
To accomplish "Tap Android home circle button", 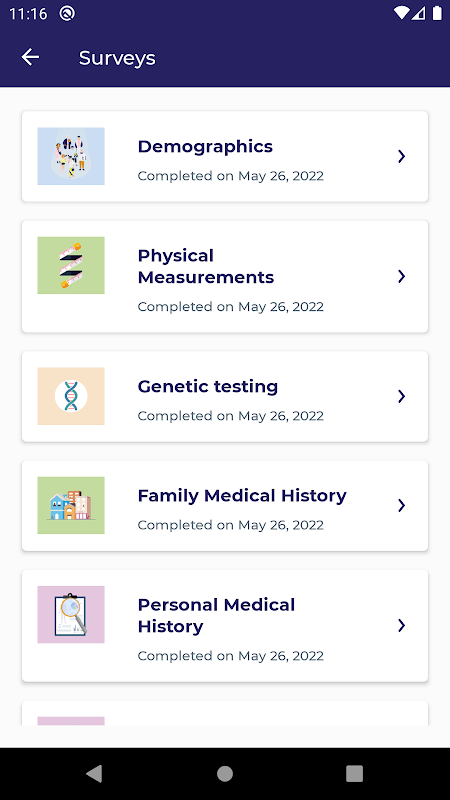I will (224, 773).
